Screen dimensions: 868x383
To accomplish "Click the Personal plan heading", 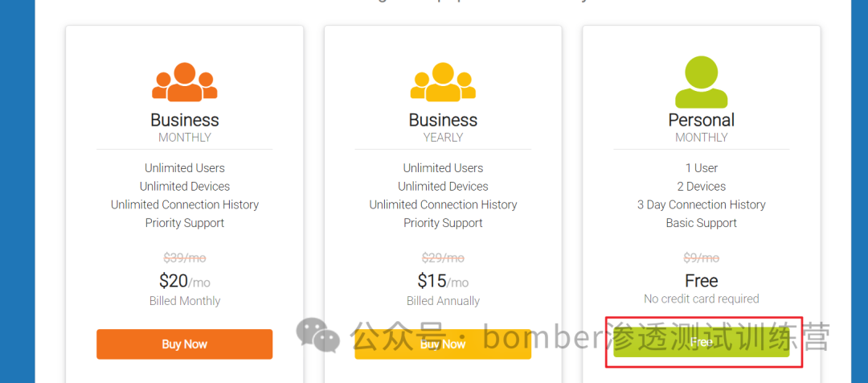I will point(702,120).
